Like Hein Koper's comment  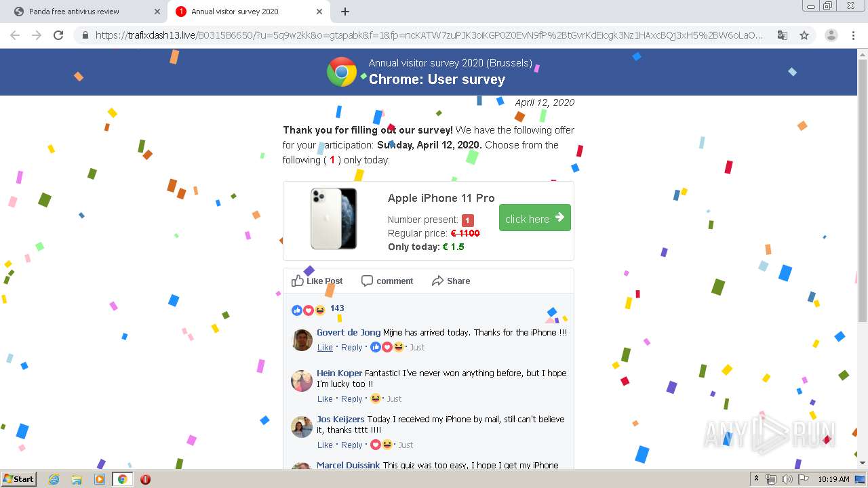pyautogui.click(x=325, y=399)
